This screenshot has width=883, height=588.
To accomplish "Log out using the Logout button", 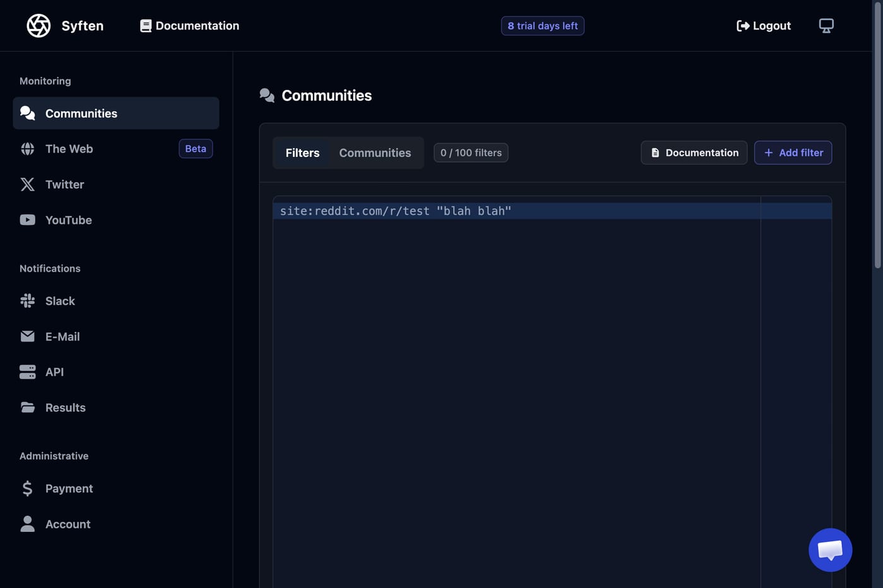I will (764, 26).
